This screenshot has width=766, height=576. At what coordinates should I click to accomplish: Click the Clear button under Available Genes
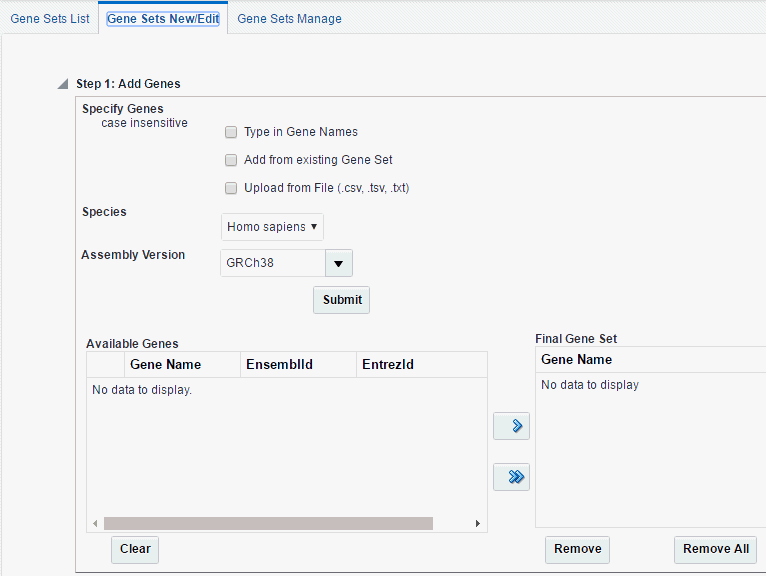point(135,550)
